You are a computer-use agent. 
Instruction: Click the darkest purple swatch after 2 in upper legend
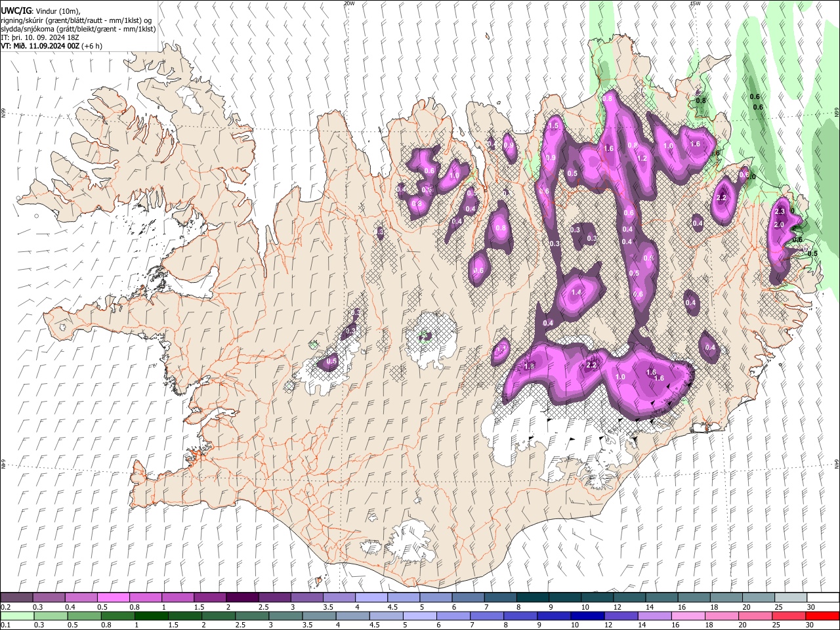[x=241, y=598]
